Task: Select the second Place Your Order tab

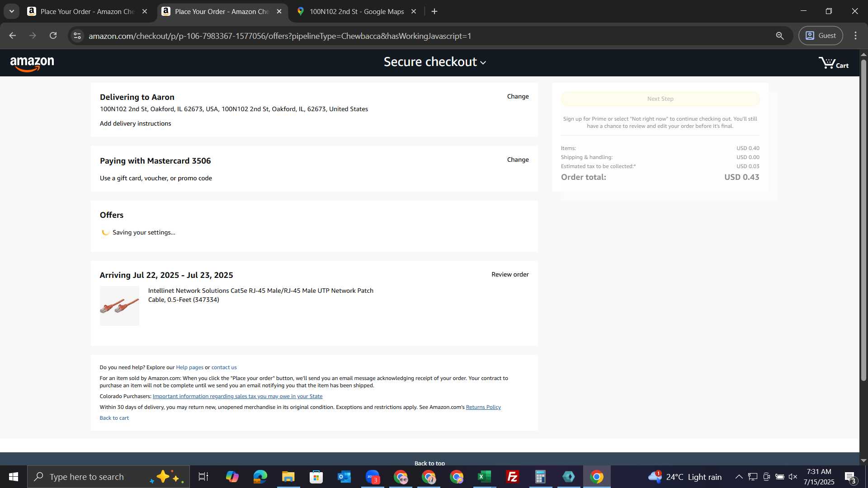Action: coord(222,12)
